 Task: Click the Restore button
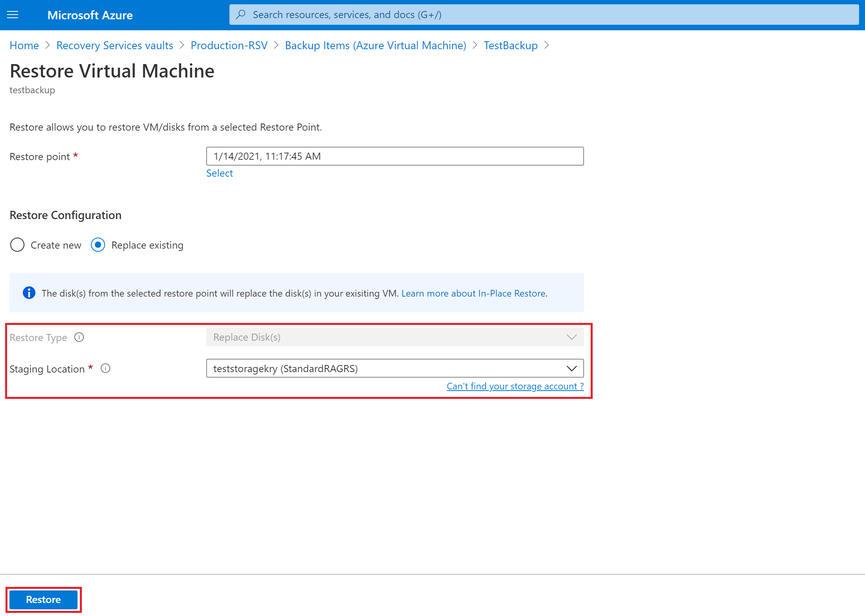(x=43, y=599)
